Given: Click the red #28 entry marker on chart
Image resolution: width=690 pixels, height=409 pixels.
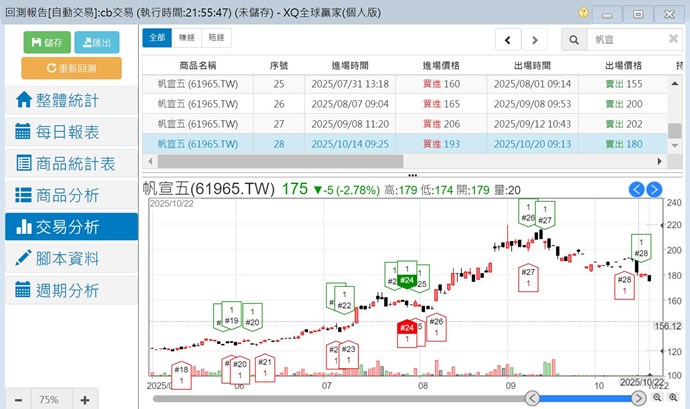Looking at the screenshot, I should point(624,285).
